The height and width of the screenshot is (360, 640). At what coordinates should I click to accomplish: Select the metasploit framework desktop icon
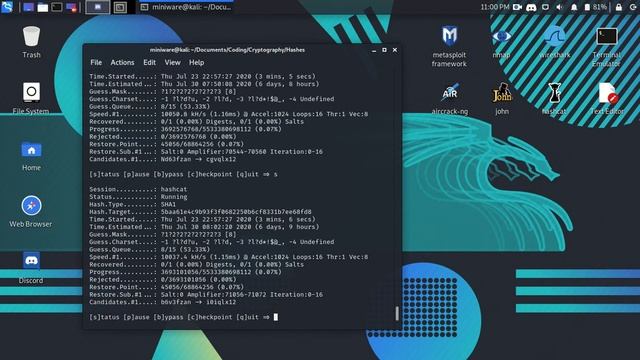click(x=449, y=46)
